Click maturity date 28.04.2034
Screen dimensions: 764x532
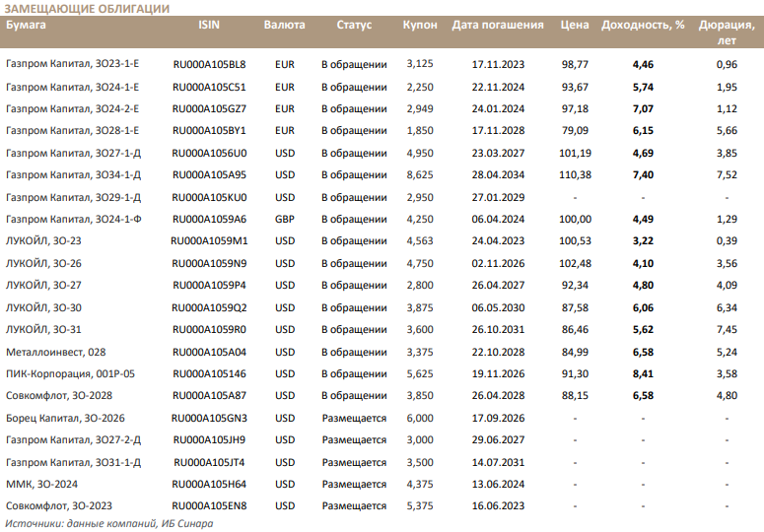pyautogui.click(x=498, y=175)
